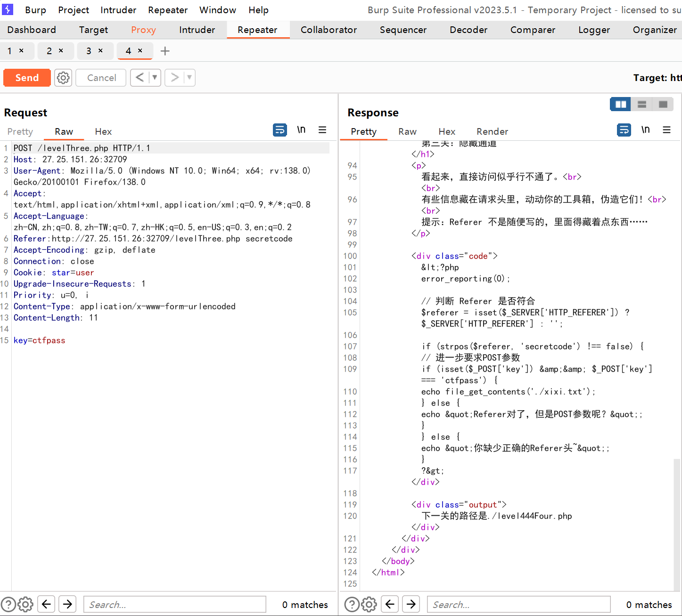Open Request panel hamburger options menu
Screen dimensions: 682x616
point(322,130)
